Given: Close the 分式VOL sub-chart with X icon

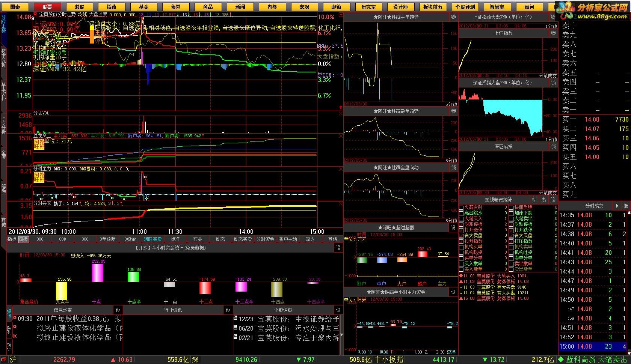Looking at the screenshot, I should click(341, 113).
